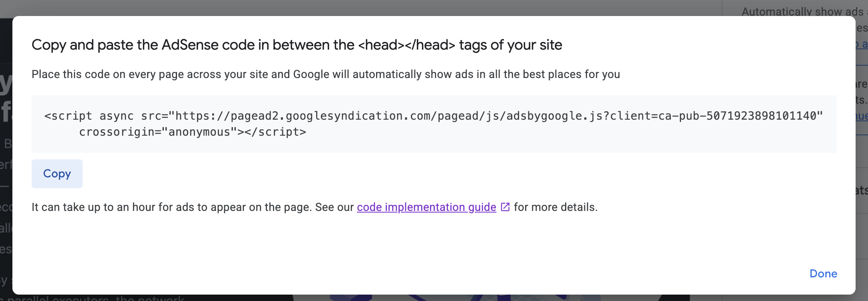Click the external link icon beside guide
868x301 pixels.
coord(505,207)
